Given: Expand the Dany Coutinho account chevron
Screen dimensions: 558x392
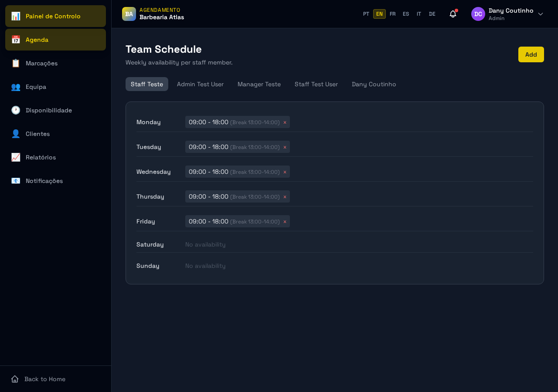Looking at the screenshot, I should click(x=541, y=14).
